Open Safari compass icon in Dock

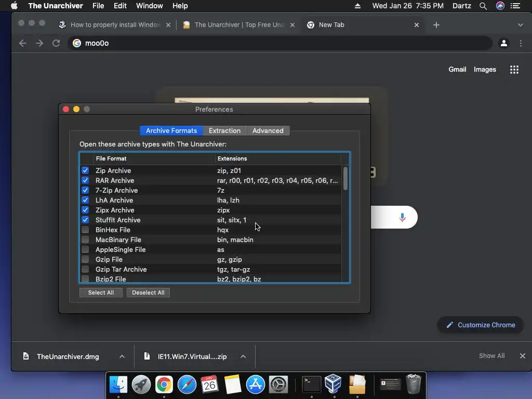pyautogui.click(x=187, y=385)
